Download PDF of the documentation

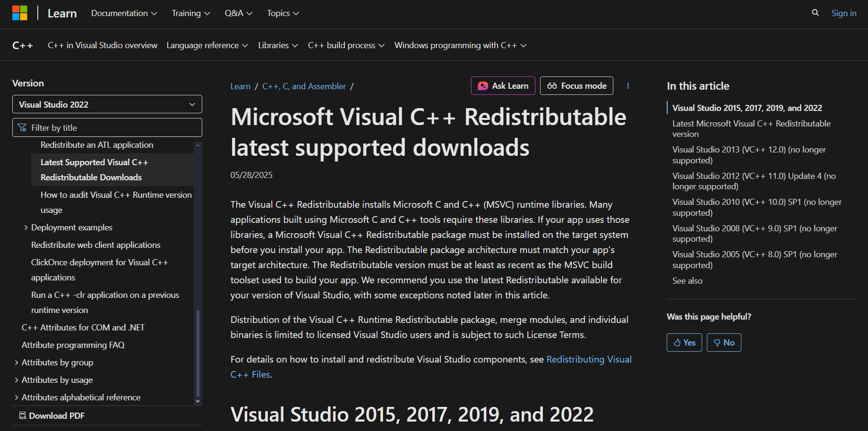pyautogui.click(x=52, y=416)
